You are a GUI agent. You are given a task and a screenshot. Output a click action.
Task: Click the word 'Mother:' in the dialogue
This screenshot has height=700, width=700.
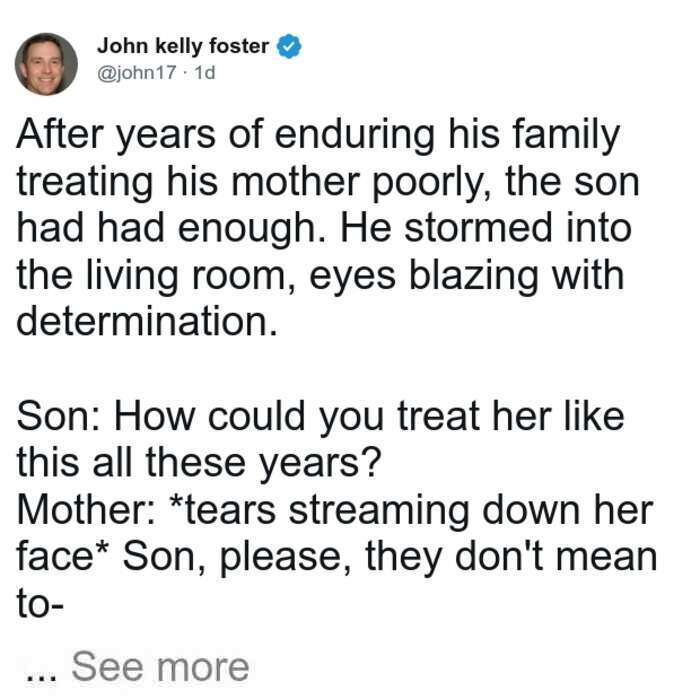pos(86,510)
